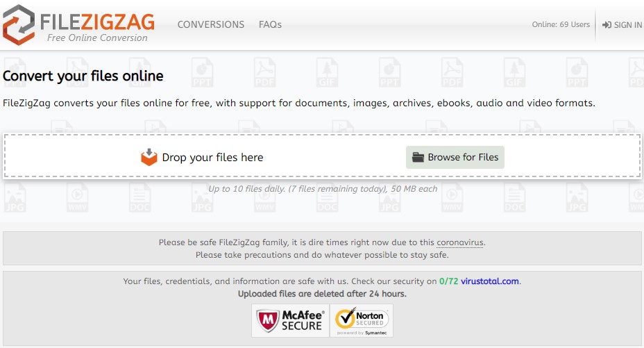Screen dimensions: 644x348
Task: Click the "Up to 10 files daily" note
Action: coord(323,189)
